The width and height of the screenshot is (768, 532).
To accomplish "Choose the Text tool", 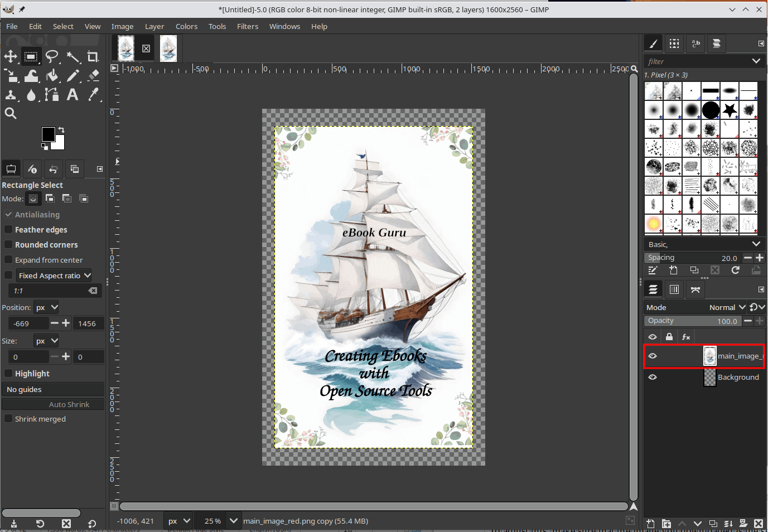I will (x=73, y=94).
